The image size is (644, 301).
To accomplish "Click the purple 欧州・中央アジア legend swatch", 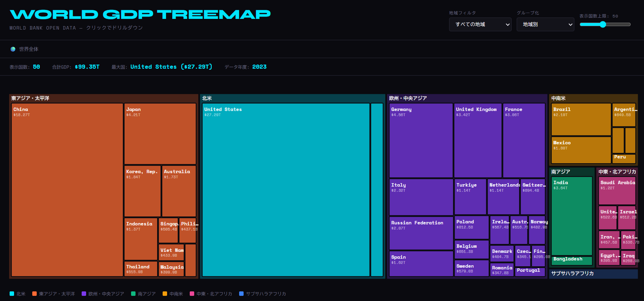I will point(84,294).
